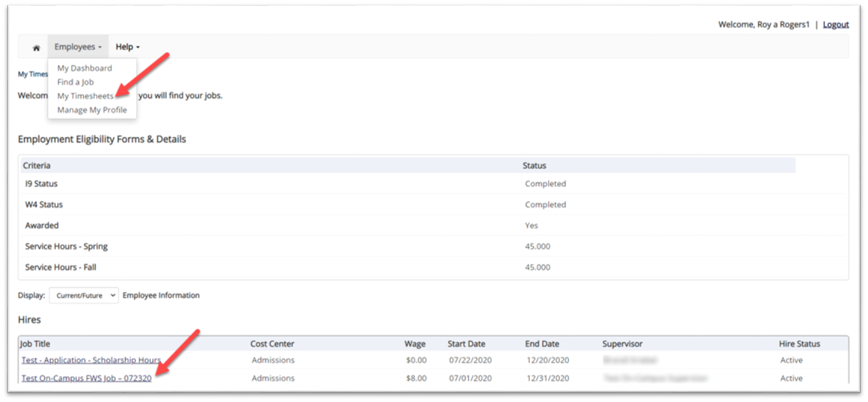The width and height of the screenshot is (868, 402).
Task: Sort by Start Date column header
Action: click(466, 344)
